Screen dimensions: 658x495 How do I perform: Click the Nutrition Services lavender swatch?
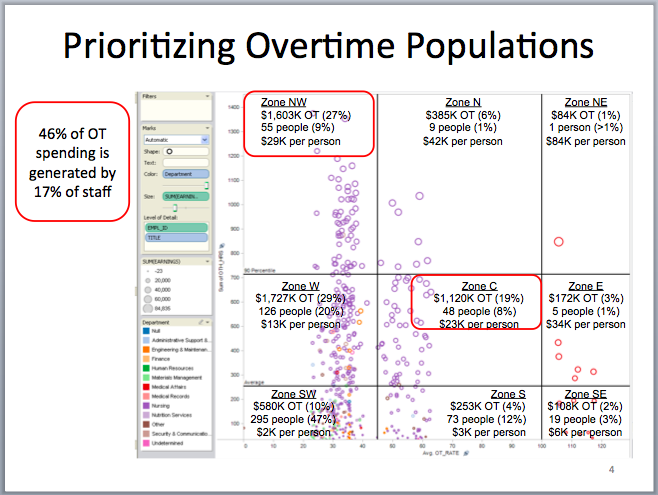(146, 415)
